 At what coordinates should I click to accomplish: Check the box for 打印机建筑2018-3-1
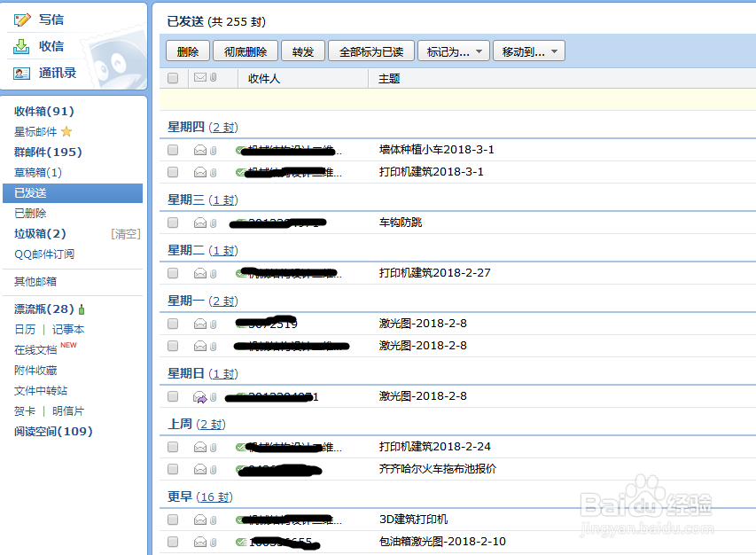tap(173, 172)
